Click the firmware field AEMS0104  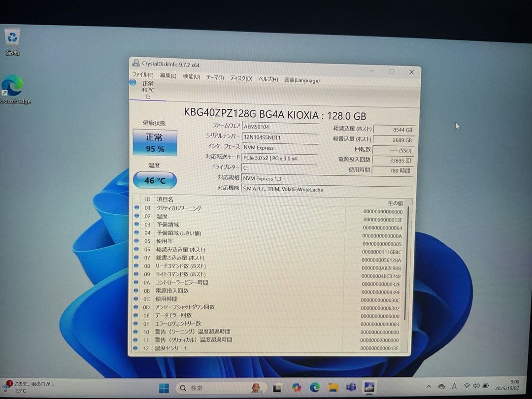coord(280,127)
